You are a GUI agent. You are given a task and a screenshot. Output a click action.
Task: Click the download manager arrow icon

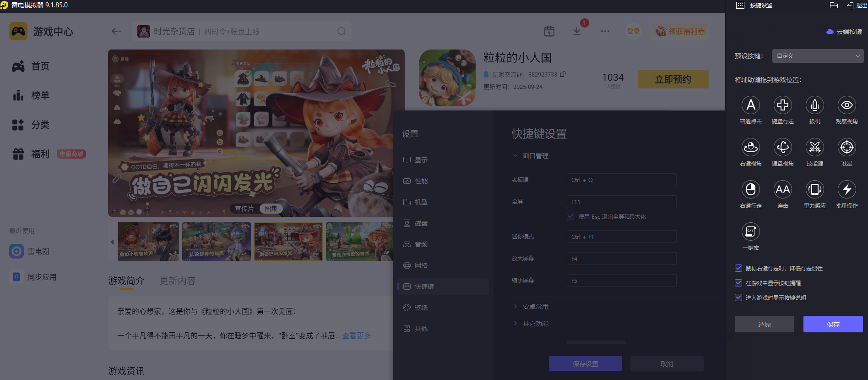coord(577,31)
